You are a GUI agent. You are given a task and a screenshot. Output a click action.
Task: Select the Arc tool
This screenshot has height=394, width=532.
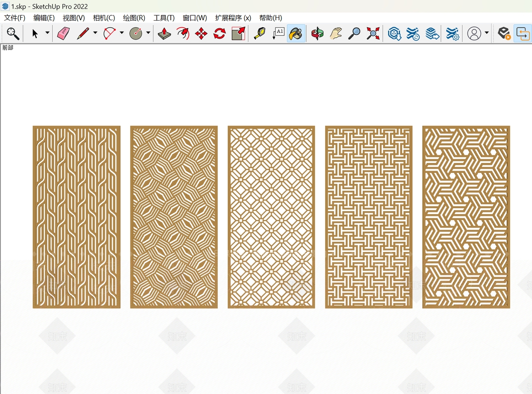(109, 34)
